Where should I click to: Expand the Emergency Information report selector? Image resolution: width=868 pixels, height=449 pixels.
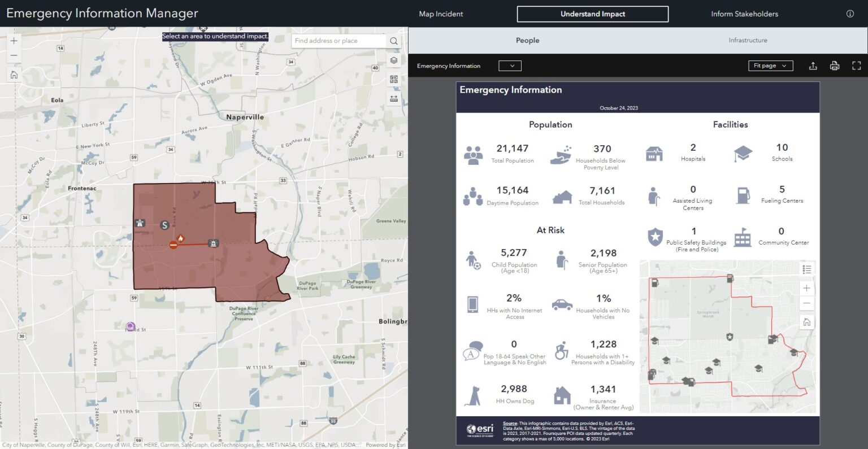[510, 66]
